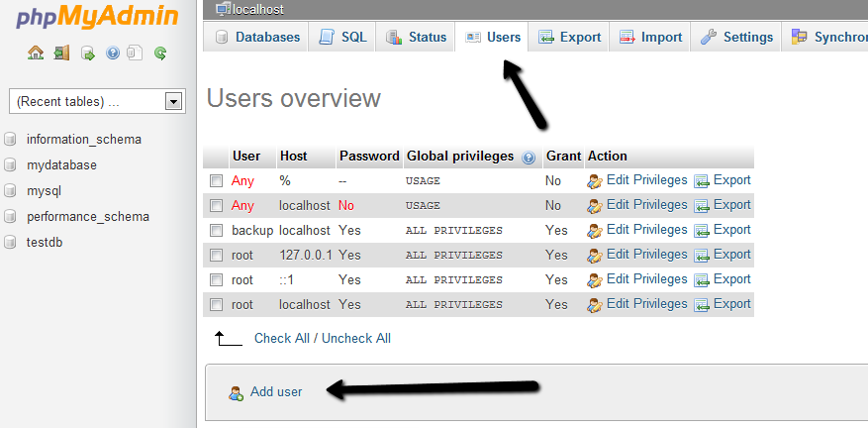868x428 pixels.
Task: Click the log out door icon
Action: pyautogui.click(x=61, y=53)
